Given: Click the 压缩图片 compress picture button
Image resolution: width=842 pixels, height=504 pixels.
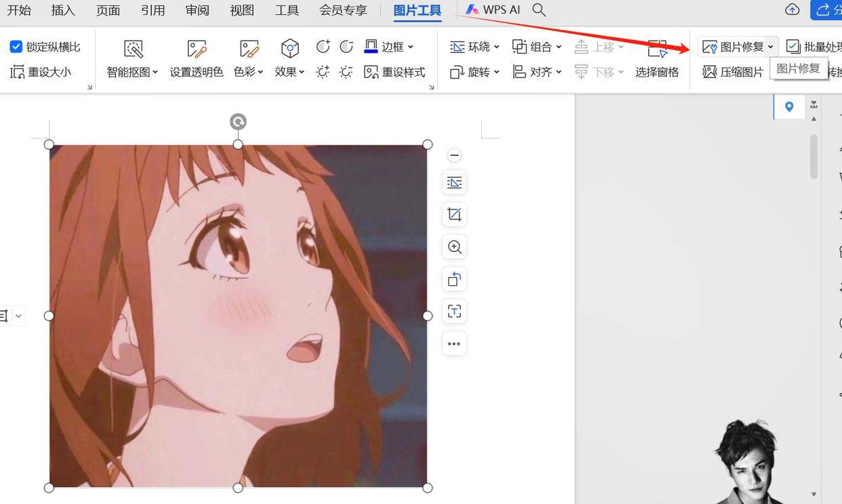Looking at the screenshot, I should [733, 72].
